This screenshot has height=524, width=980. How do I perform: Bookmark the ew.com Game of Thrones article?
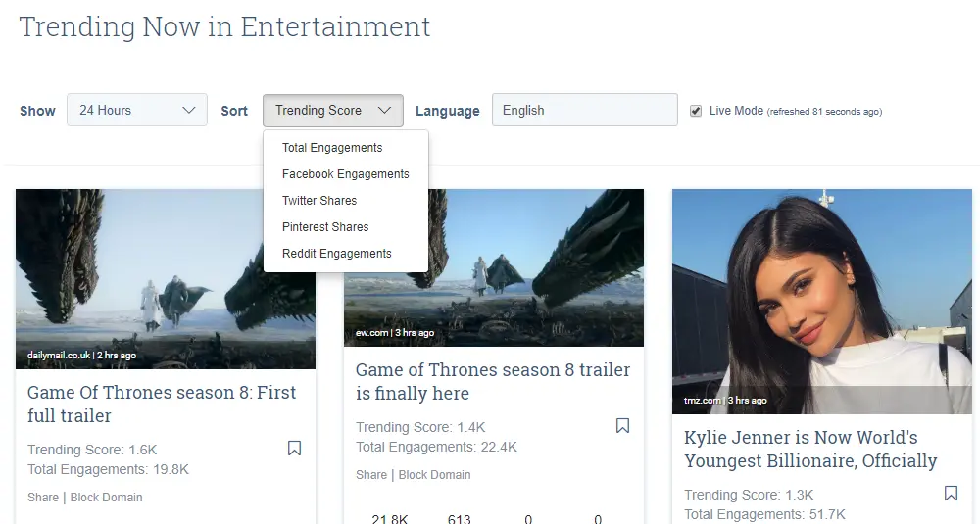[622, 426]
